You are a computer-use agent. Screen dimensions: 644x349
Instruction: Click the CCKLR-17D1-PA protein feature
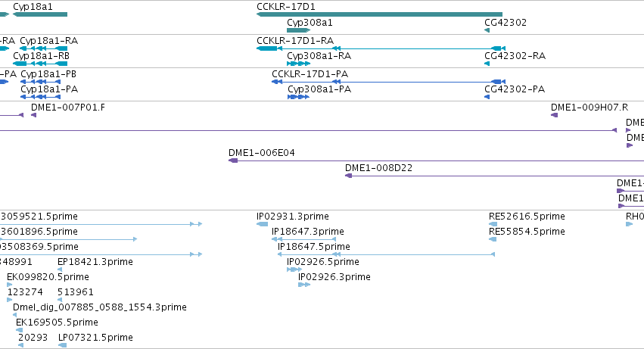tap(388, 82)
